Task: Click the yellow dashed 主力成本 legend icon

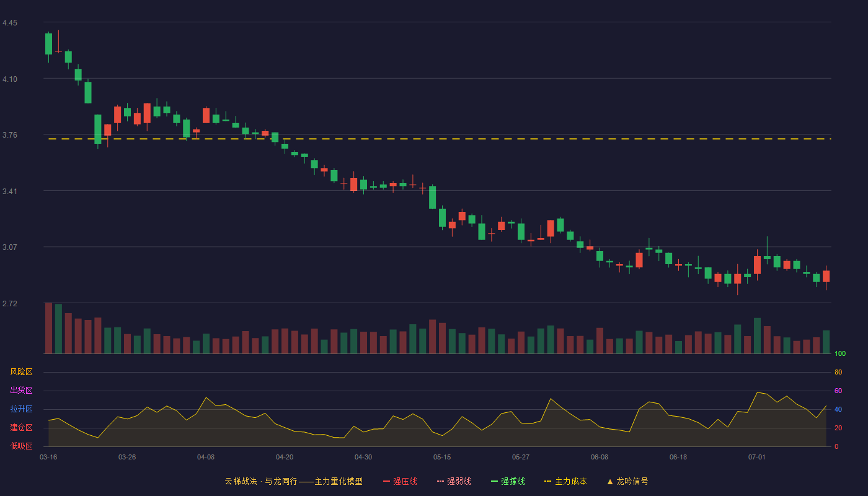Action: [547, 481]
